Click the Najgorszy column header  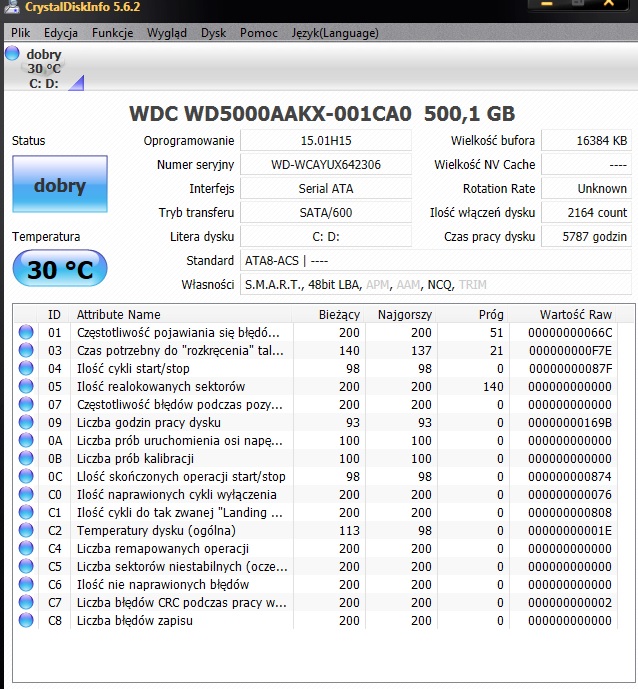pos(401,315)
